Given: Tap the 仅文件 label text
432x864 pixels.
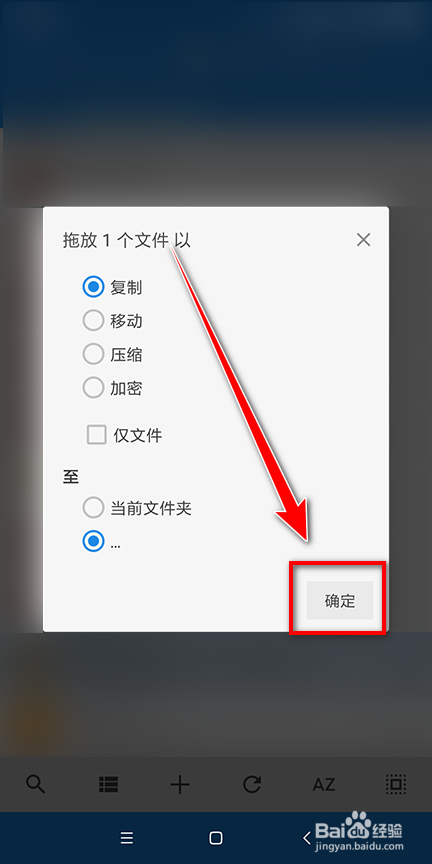Looking at the screenshot, I should click(138, 435).
